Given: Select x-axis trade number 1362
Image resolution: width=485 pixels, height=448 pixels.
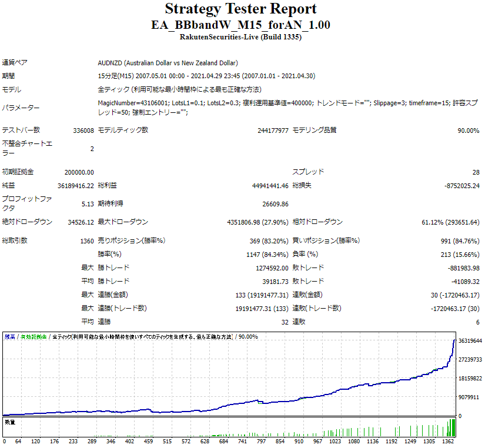Looking at the screenshot, I should [448, 442].
